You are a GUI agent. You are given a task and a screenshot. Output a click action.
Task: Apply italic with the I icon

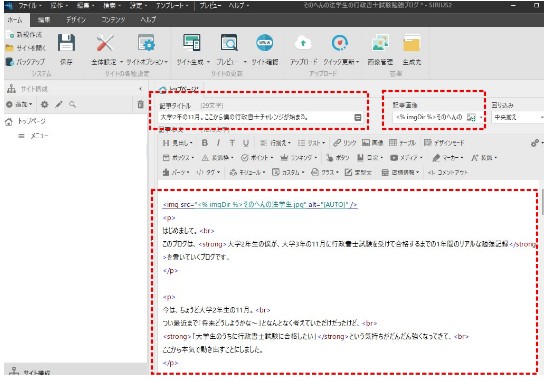(218, 143)
